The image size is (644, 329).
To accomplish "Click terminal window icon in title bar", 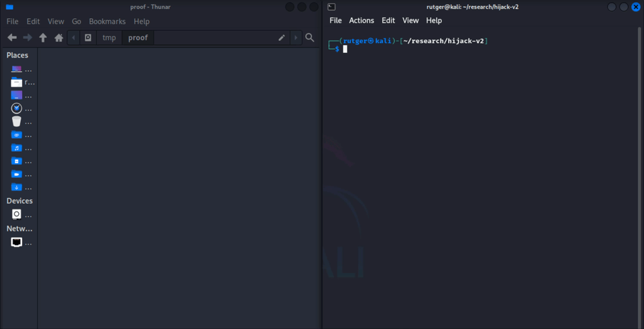I will coord(332,7).
